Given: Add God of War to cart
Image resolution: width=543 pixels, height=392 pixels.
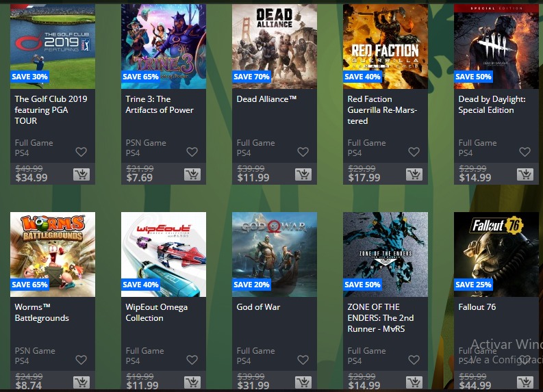Looking at the screenshot, I should [x=303, y=382].
